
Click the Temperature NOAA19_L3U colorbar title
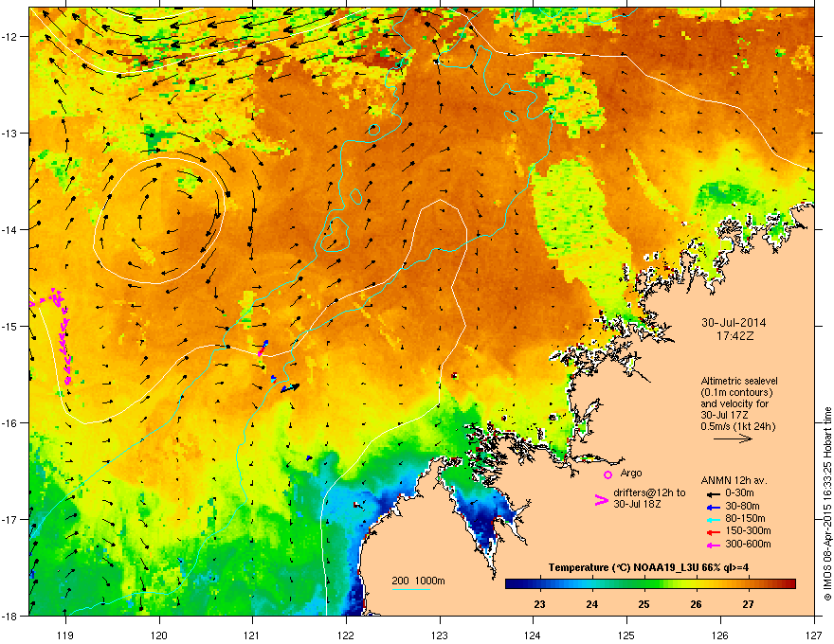[x=648, y=567]
